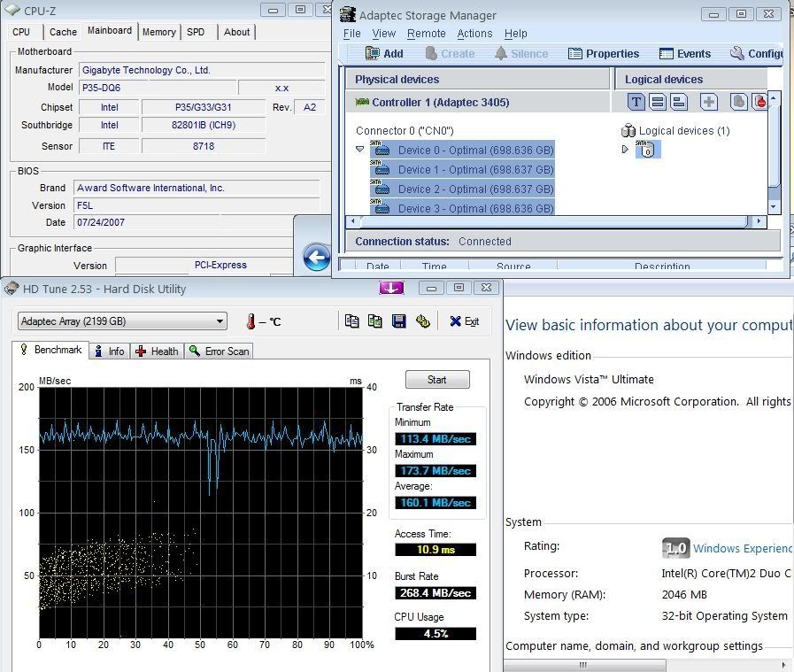Open the Help menu
The image size is (794, 672).
pyautogui.click(x=515, y=34)
